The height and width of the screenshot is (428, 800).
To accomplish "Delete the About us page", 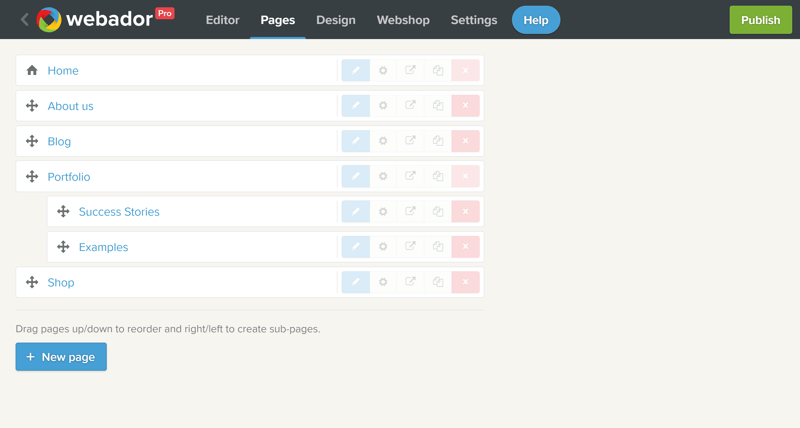I will point(465,106).
